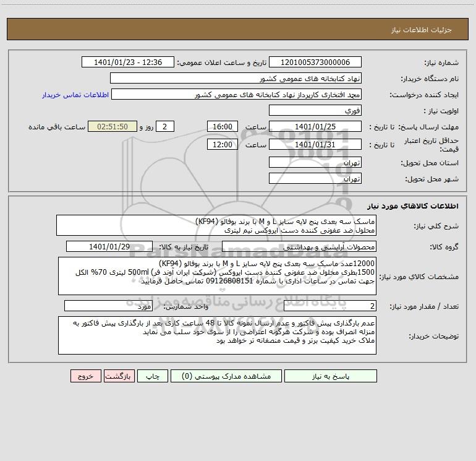Click the deadline time field 16:00
The image size is (476, 461).
click(222, 126)
